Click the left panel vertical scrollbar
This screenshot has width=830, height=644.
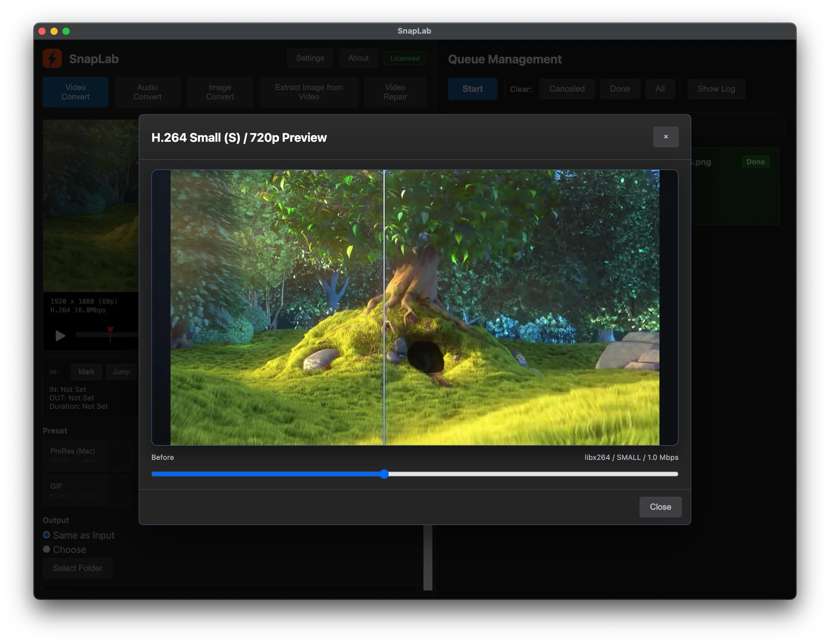point(428,558)
